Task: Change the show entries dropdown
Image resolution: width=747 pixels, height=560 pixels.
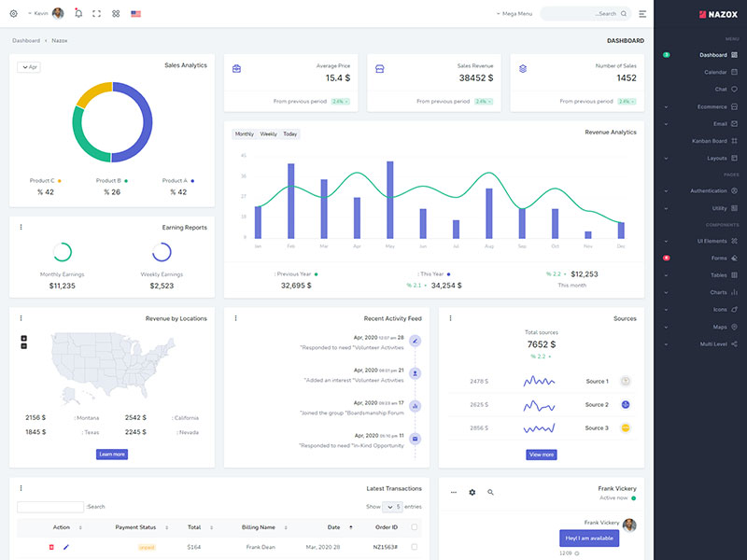Action: (x=393, y=507)
